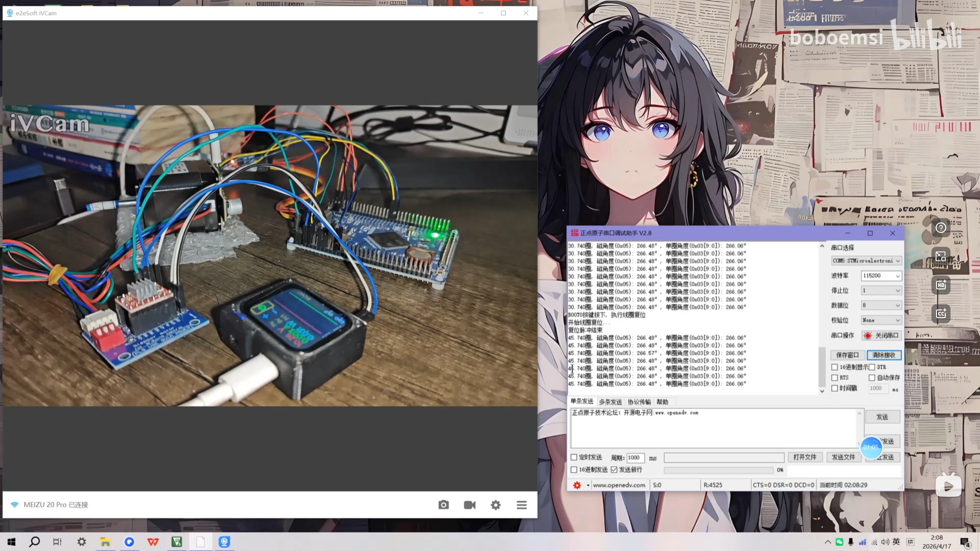Screen dimensions: 980x551
Task: Open the WPS Office taskbar icon
Action: (153, 542)
